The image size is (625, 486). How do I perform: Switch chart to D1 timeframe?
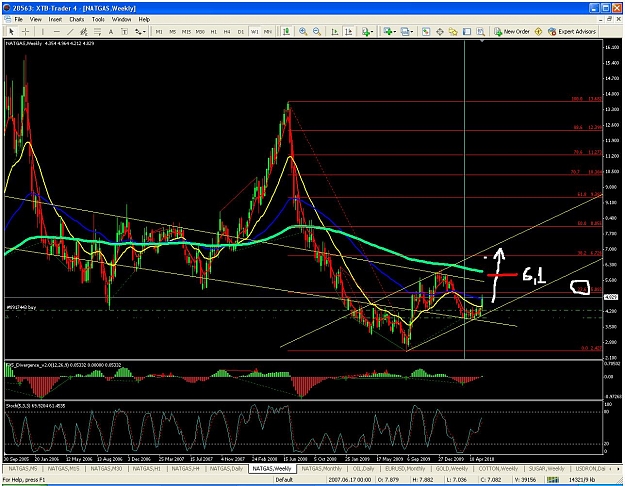click(x=240, y=31)
